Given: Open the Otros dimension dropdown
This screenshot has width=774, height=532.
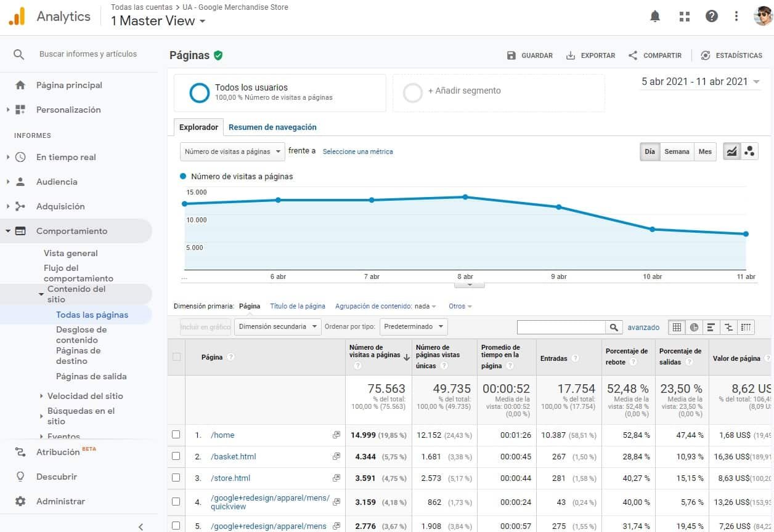Looking at the screenshot, I should [x=460, y=306].
